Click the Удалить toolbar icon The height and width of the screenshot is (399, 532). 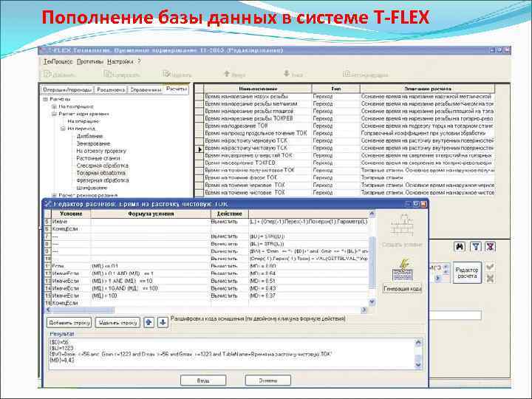[x=166, y=74]
